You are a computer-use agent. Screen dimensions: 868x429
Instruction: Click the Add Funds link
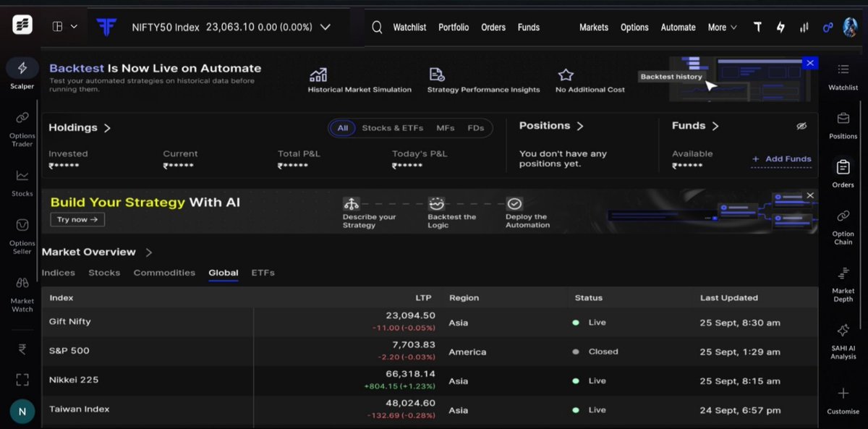(781, 159)
